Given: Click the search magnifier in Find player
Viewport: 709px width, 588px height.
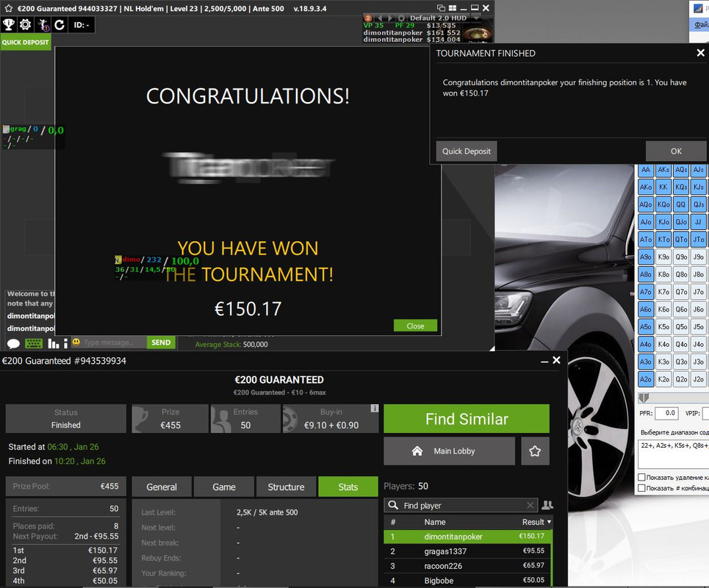Looking at the screenshot, I should pyautogui.click(x=393, y=505).
